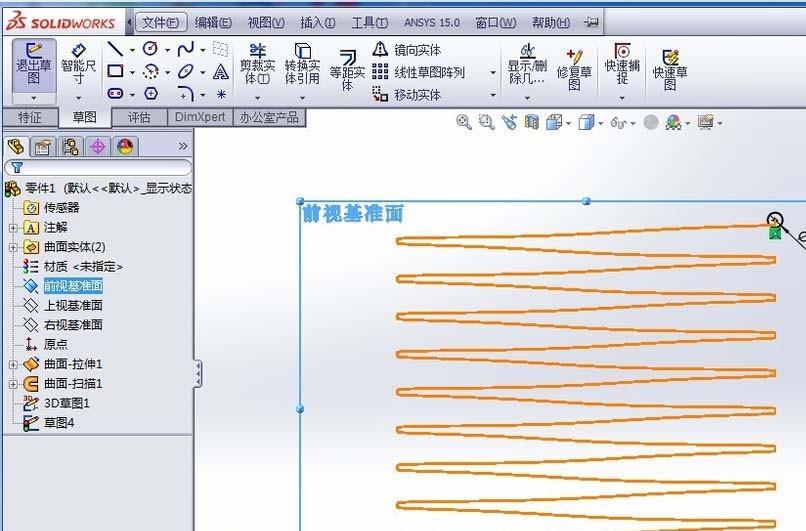806x531 pixels.
Task: Switch to the 特征 tab
Action: [x=30, y=118]
